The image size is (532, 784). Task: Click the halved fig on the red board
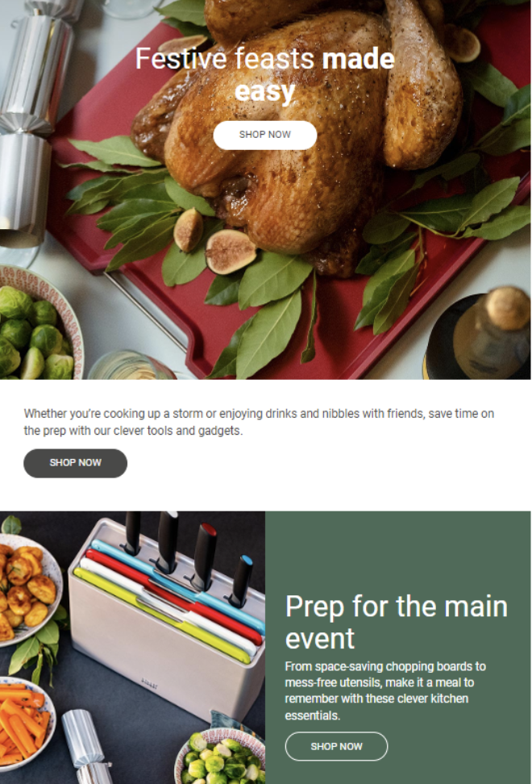click(230, 252)
